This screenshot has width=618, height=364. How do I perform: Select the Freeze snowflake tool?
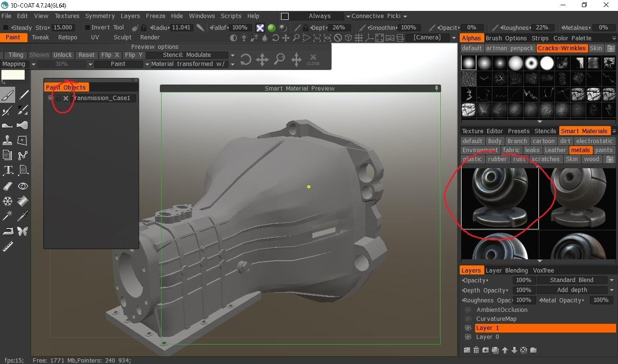tap(8, 201)
